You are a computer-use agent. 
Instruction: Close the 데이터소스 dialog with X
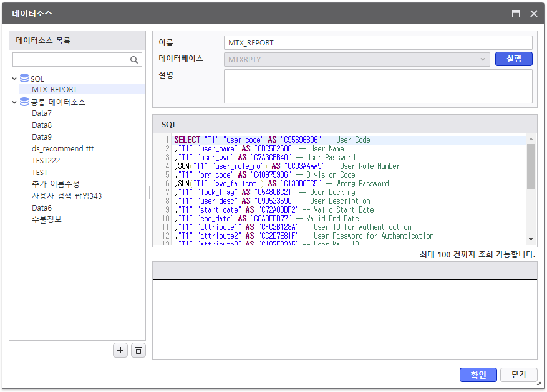point(533,14)
